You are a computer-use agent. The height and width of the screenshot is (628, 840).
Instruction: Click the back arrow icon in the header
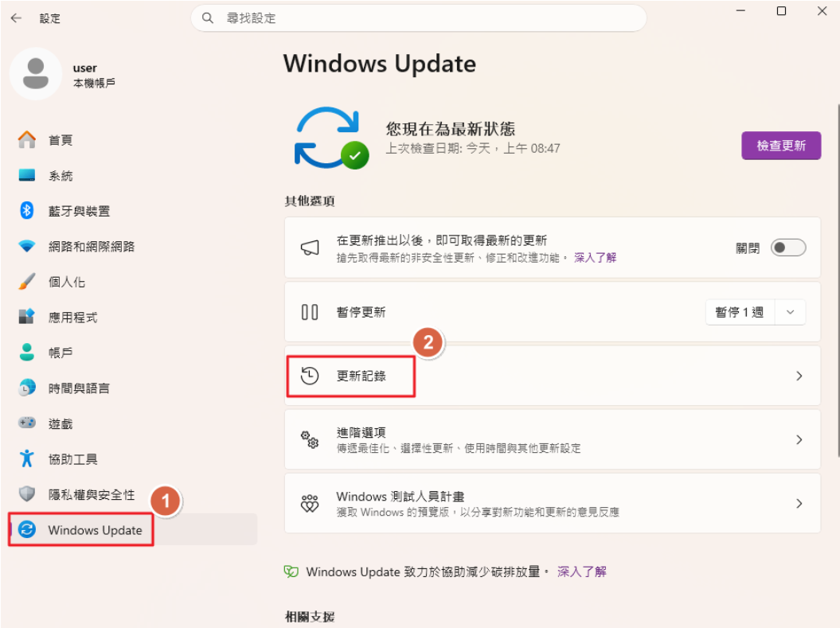pos(16,18)
